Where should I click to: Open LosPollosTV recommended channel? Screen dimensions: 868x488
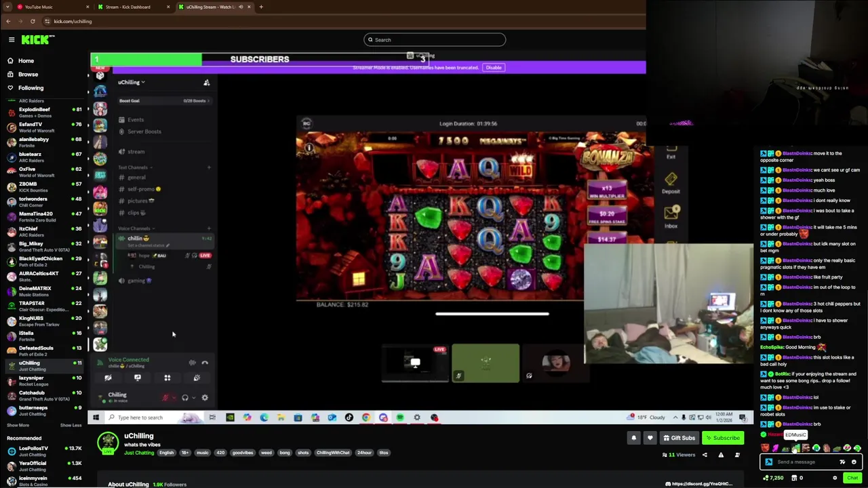(x=44, y=451)
